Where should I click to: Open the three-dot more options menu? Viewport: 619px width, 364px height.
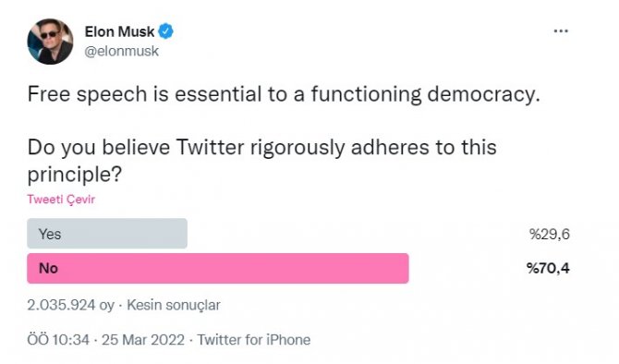[561, 30]
